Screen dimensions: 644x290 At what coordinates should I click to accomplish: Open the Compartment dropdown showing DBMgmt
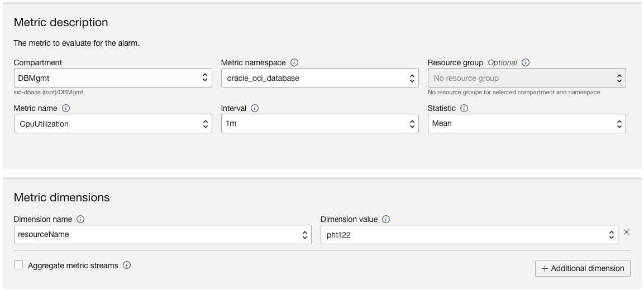pyautogui.click(x=112, y=78)
